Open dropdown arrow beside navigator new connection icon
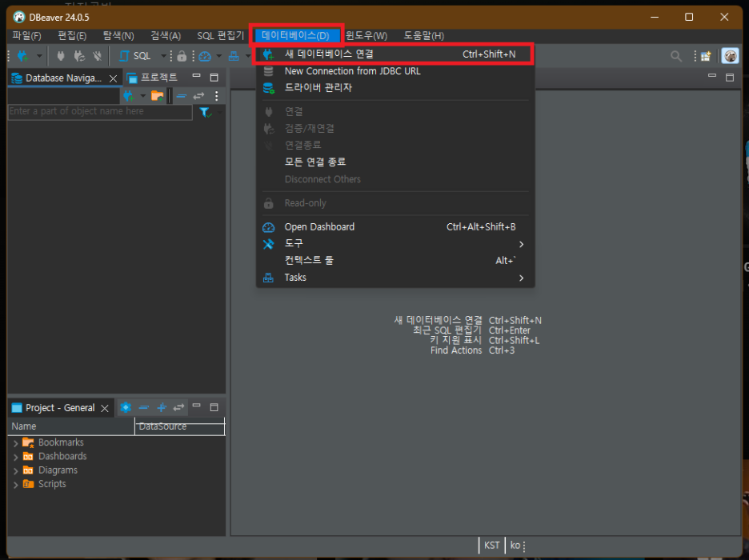This screenshot has height=560, width=749. (142, 96)
